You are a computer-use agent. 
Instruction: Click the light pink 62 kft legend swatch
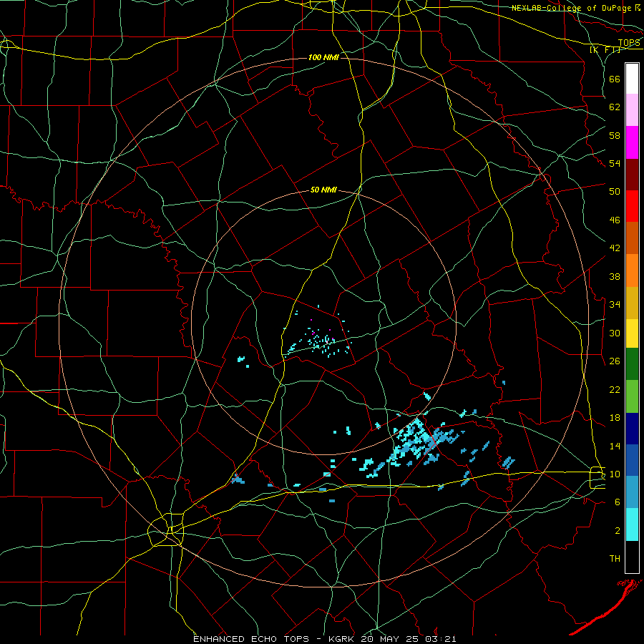coord(632,110)
